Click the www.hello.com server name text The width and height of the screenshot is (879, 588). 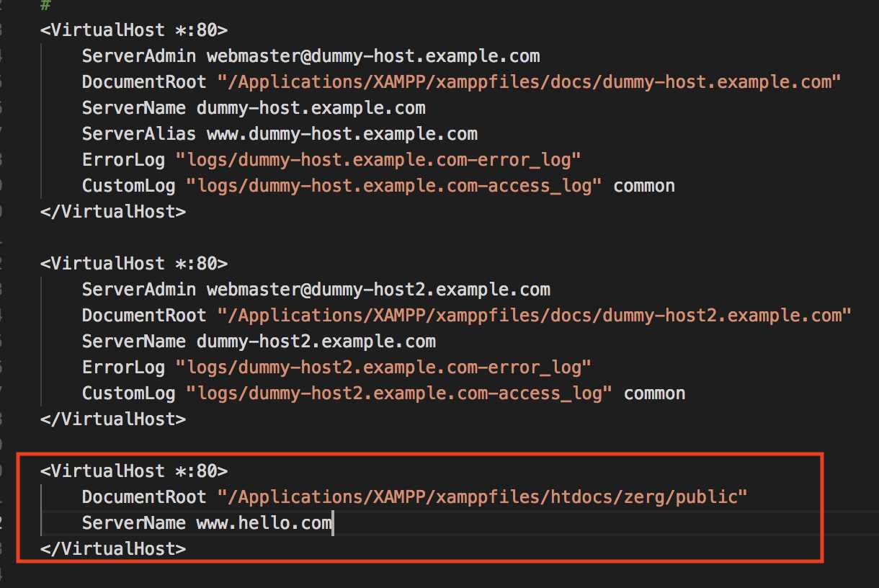(264, 523)
